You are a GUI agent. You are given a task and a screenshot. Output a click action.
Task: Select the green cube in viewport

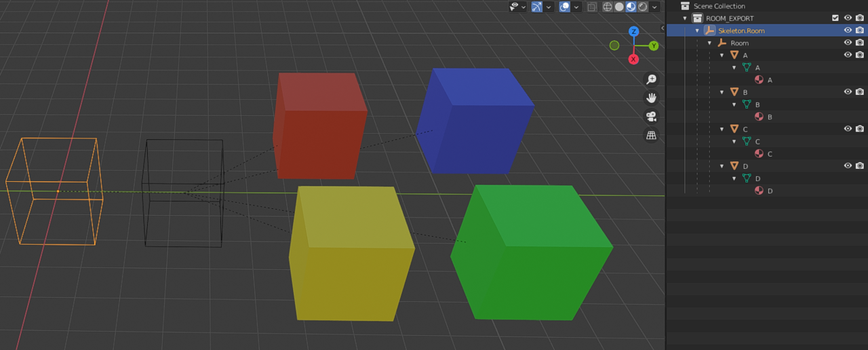(x=532, y=252)
